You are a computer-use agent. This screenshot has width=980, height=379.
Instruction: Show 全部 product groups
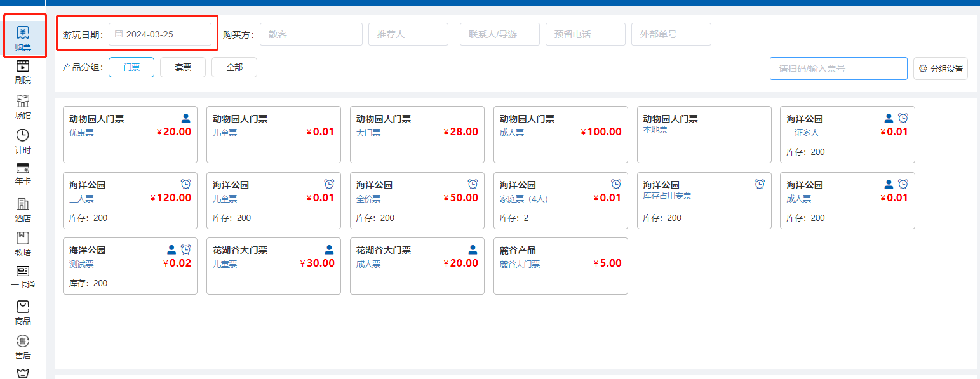pos(234,67)
